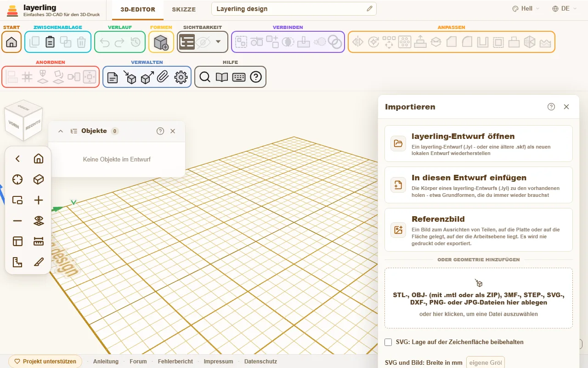Image resolution: width=588 pixels, height=368 pixels.
Task: Enable SVG: Lage auf der Zeichenfläche beibehalten
Action: 388,342
